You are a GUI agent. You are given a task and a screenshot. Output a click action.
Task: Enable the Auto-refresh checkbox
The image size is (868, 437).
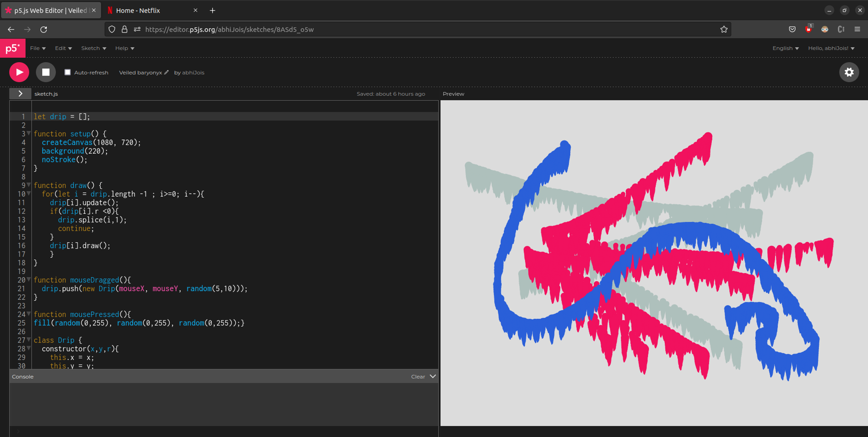point(68,72)
